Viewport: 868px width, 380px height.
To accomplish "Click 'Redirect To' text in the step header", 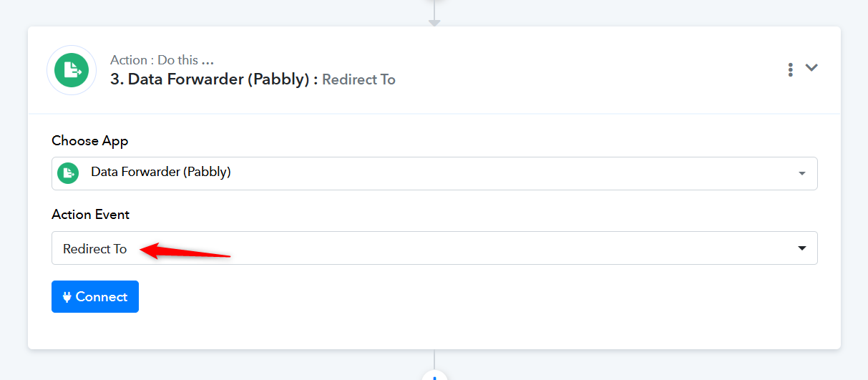I will point(359,79).
